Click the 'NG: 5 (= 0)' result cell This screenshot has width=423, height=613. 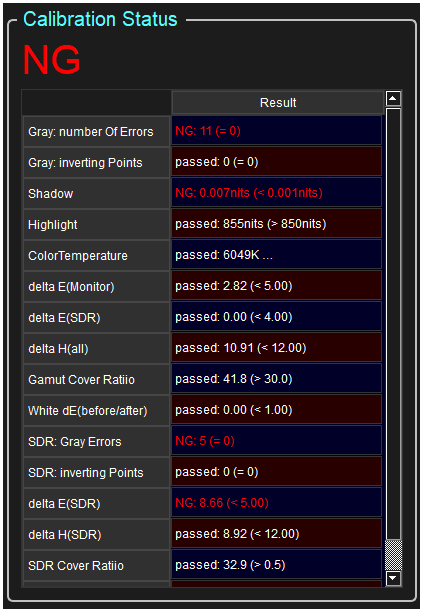[x=276, y=441]
